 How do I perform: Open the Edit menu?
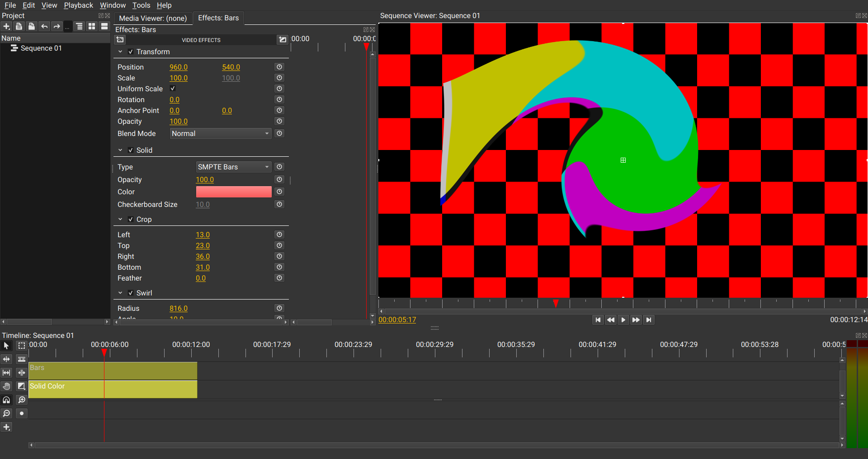coord(28,5)
